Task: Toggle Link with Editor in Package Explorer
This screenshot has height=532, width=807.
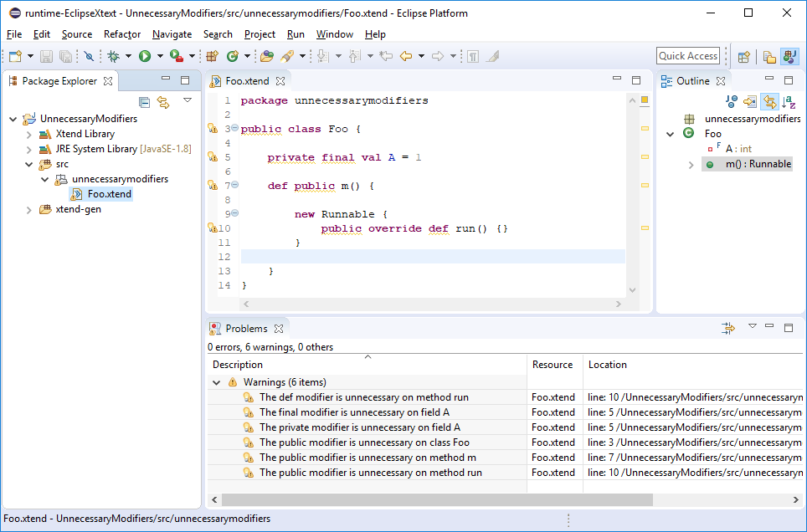Action: [163, 101]
